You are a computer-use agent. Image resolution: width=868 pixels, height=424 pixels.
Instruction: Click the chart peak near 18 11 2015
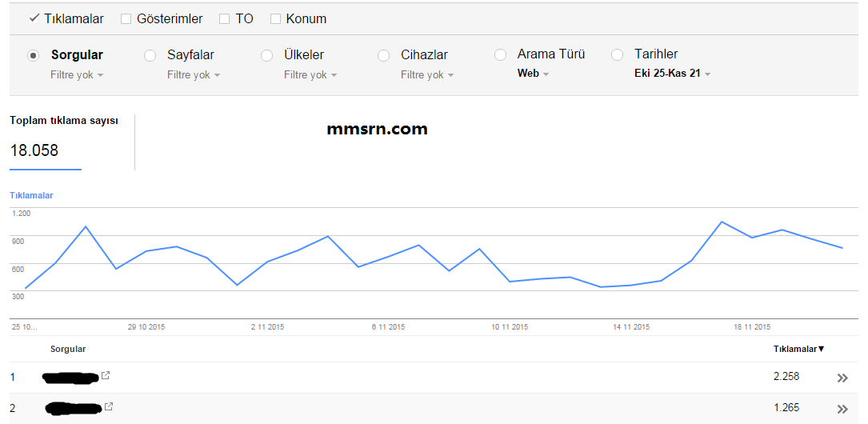pyautogui.click(x=722, y=222)
